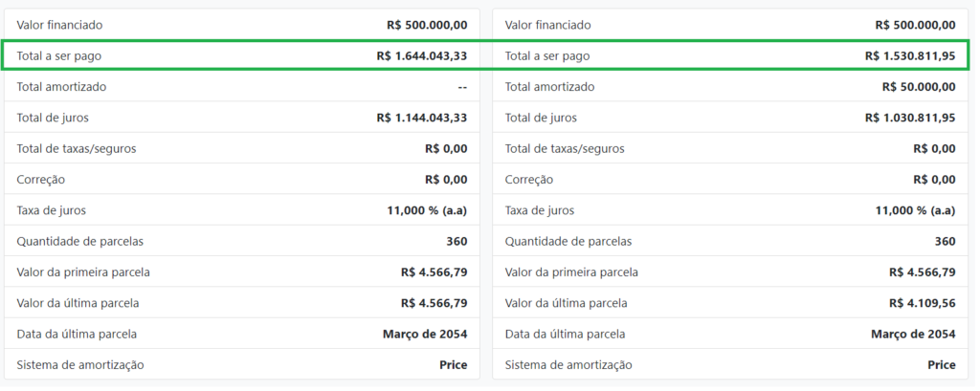
Task: Select left Taxa de juros 11,000 % value
Action: [x=427, y=210]
